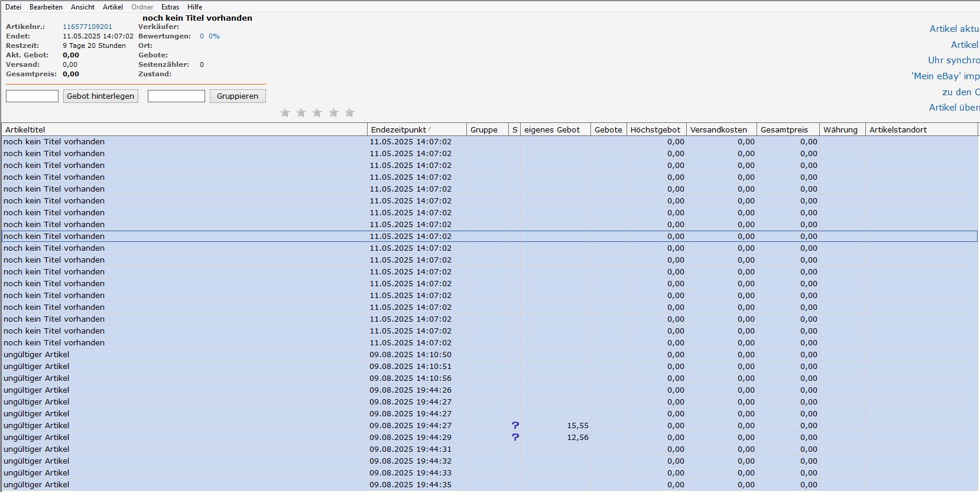
Task: Click question mark icon beside bid 15,55
Action: [x=515, y=425]
